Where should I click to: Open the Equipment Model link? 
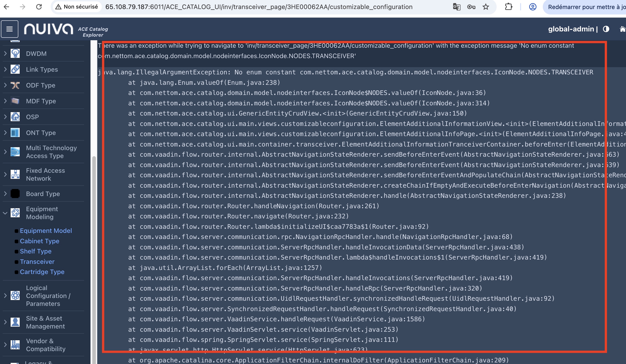[x=46, y=230]
